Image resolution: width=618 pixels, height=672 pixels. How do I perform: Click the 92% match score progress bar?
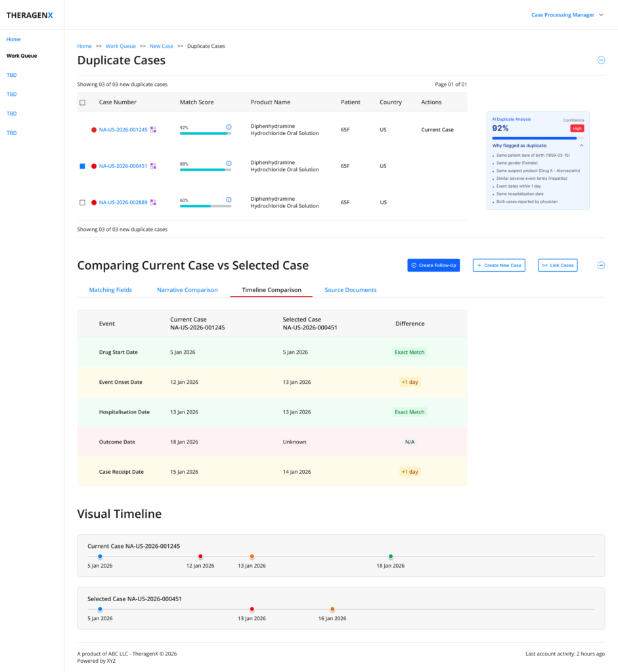[206, 133]
